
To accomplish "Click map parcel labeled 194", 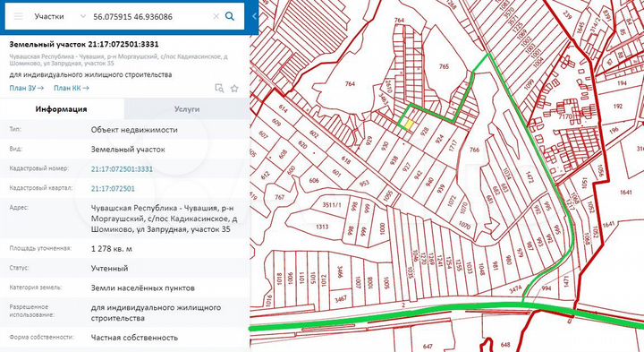I will point(622,83).
